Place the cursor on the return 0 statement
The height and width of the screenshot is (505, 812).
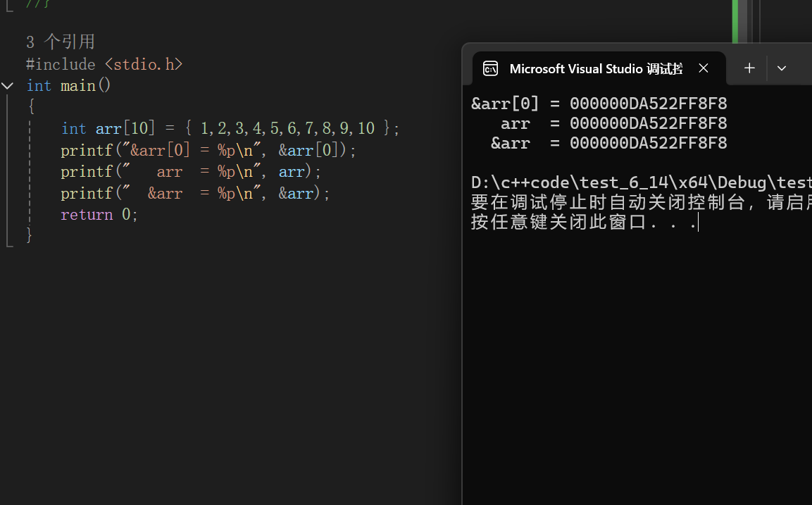pos(99,214)
